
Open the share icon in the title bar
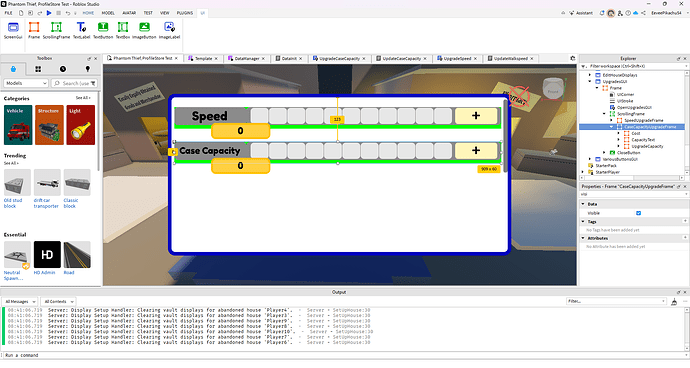click(x=643, y=13)
